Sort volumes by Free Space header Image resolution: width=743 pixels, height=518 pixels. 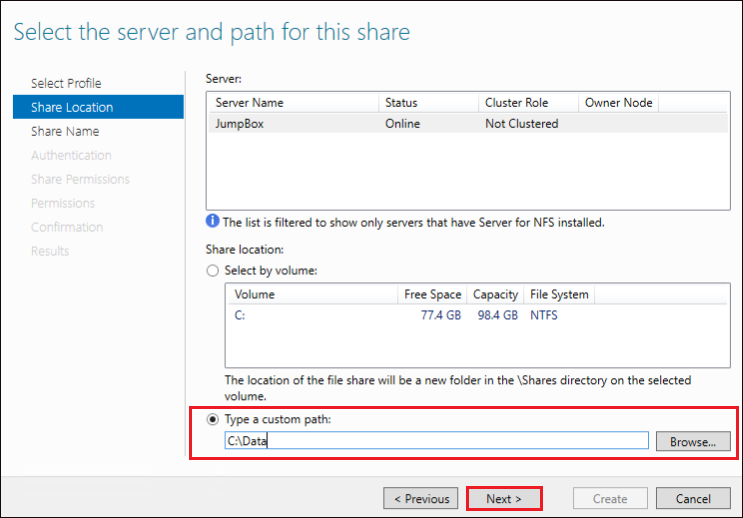point(432,294)
